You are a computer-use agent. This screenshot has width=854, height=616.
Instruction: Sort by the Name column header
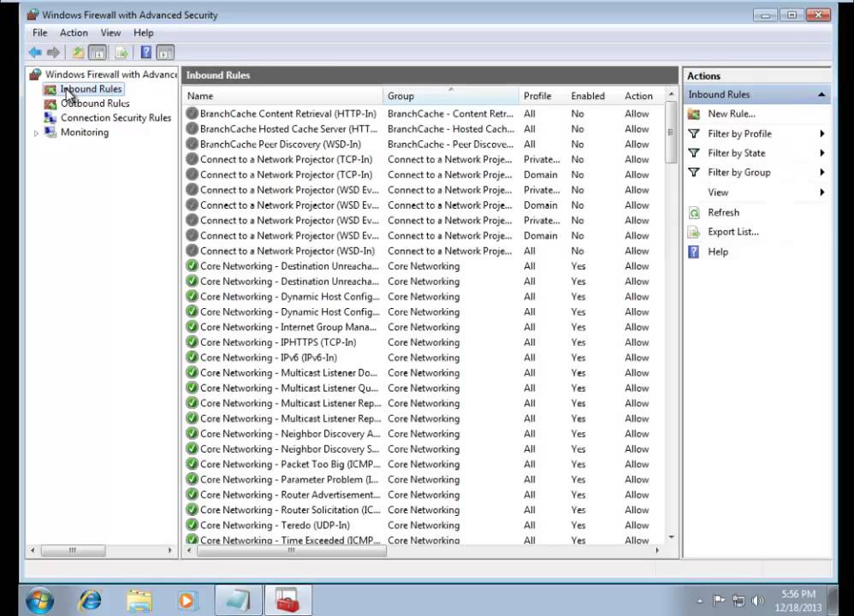[282, 96]
